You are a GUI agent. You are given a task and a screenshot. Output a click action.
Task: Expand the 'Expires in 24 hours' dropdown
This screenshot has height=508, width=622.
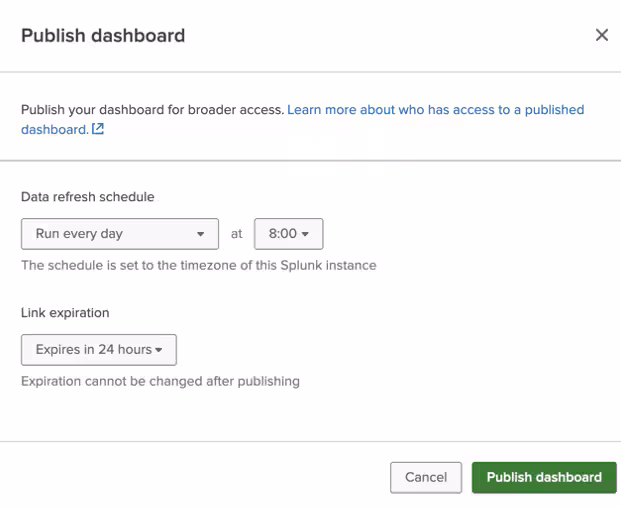(98, 349)
